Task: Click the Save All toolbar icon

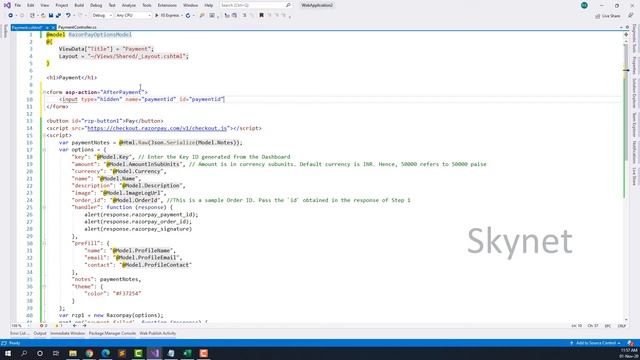Action: [58, 16]
